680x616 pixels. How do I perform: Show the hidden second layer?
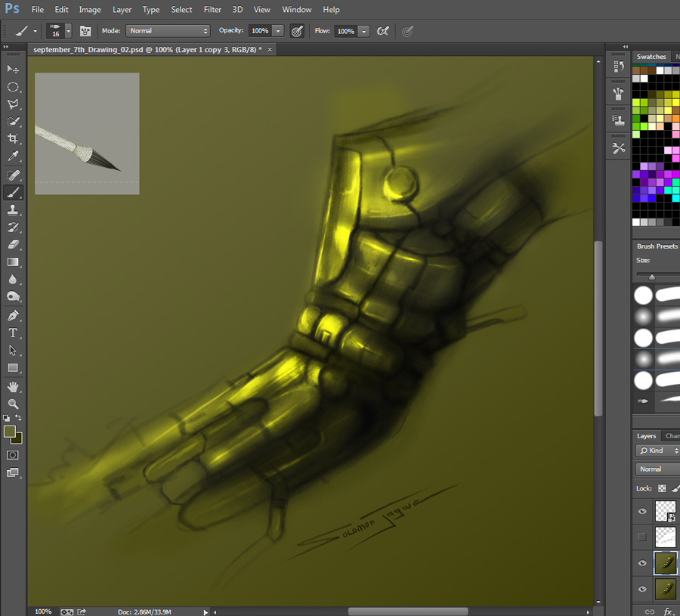642,537
